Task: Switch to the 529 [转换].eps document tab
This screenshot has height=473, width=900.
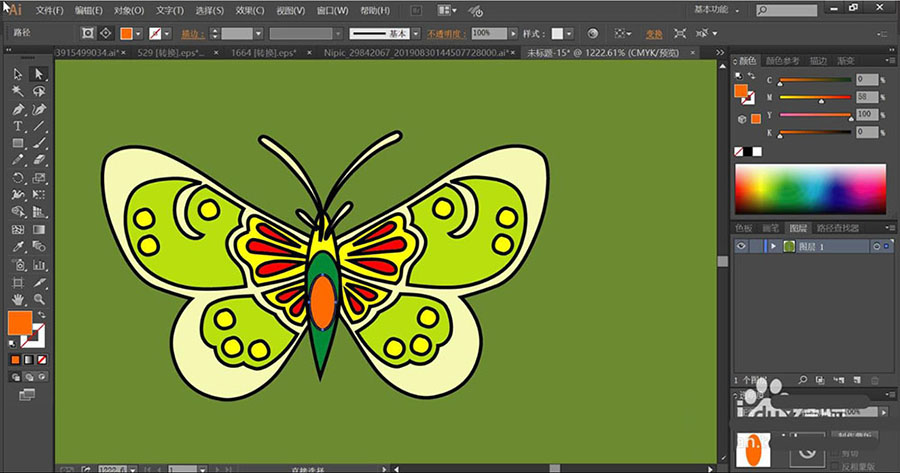Action: coord(173,52)
